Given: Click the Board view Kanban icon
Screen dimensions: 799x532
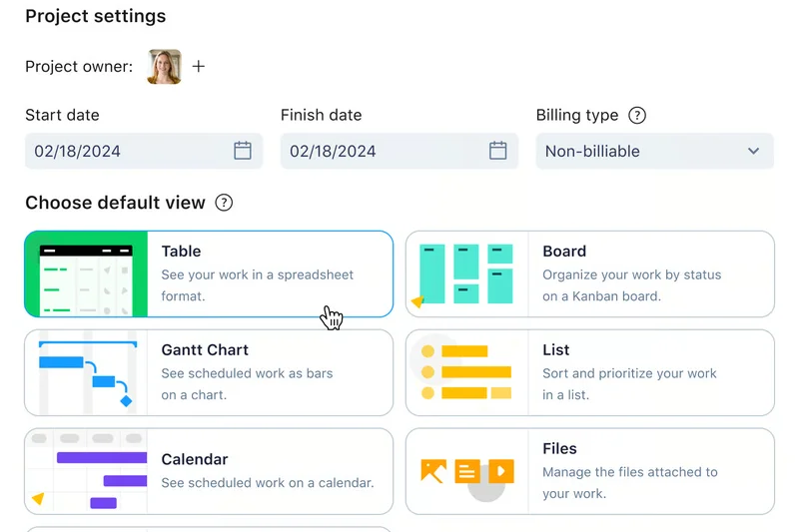Looking at the screenshot, I should point(467,273).
